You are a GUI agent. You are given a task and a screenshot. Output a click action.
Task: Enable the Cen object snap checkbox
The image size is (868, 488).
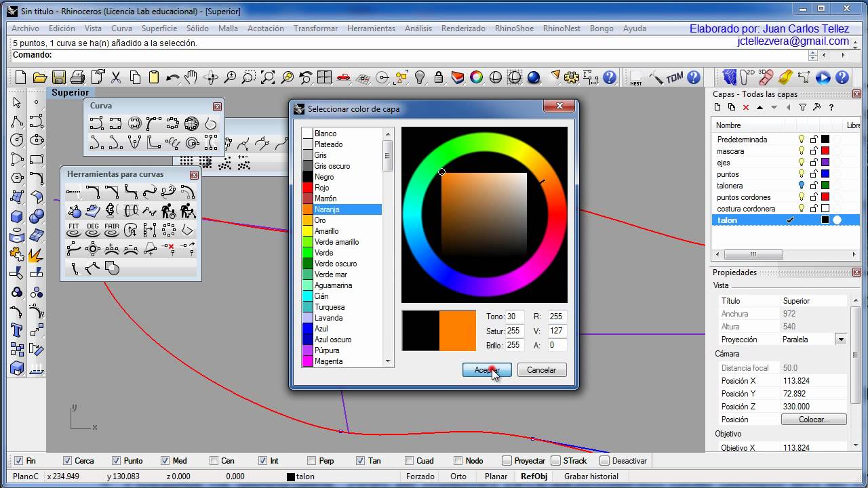[x=214, y=461]
